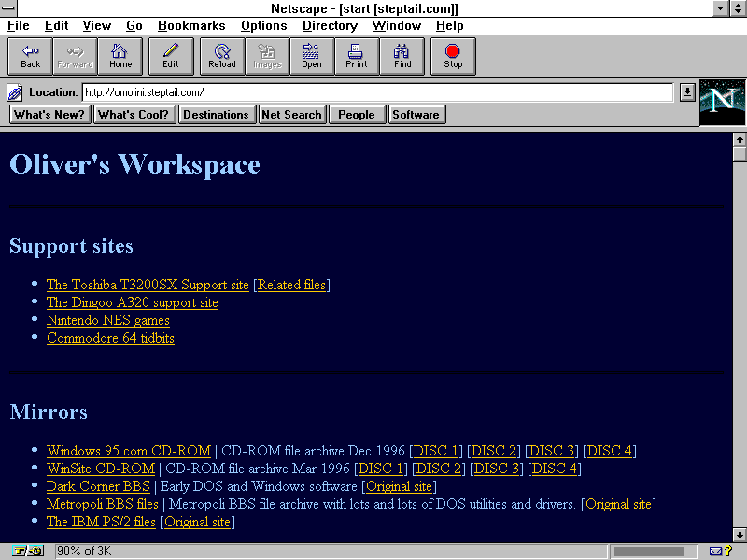The height and width of the screenshot is (560, 747).
Task: Click the Back toolbar button
Action: pyautogui.click(x=31, y=56)
